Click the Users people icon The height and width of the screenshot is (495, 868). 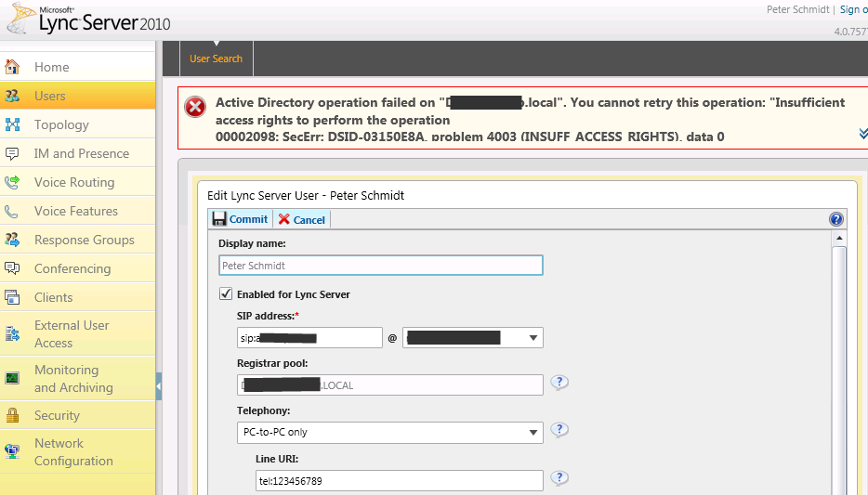pos(12,96)
